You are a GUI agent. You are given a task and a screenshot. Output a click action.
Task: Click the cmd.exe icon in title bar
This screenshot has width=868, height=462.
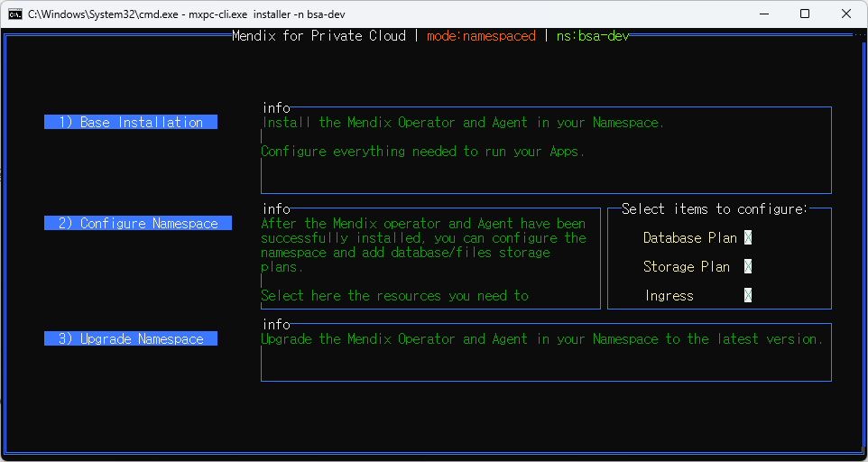(15, 14)
